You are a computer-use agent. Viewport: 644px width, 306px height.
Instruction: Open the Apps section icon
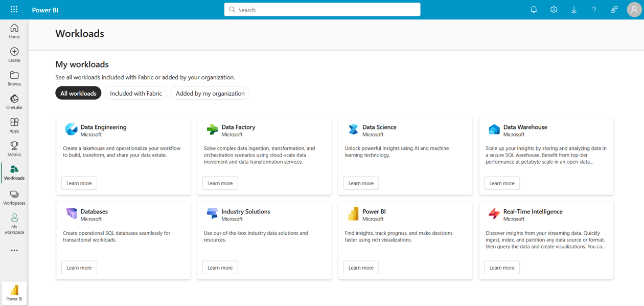pyautogui.click(x=14, y=124)
